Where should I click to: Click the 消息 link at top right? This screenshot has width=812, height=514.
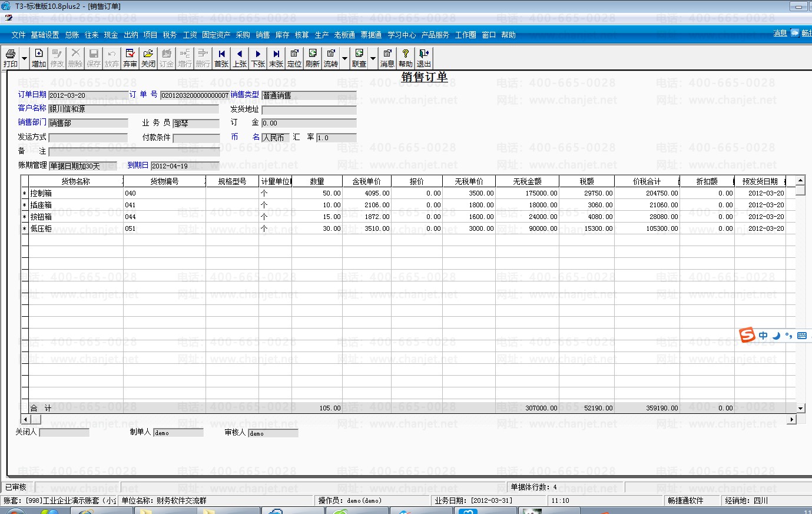[780, 33]
